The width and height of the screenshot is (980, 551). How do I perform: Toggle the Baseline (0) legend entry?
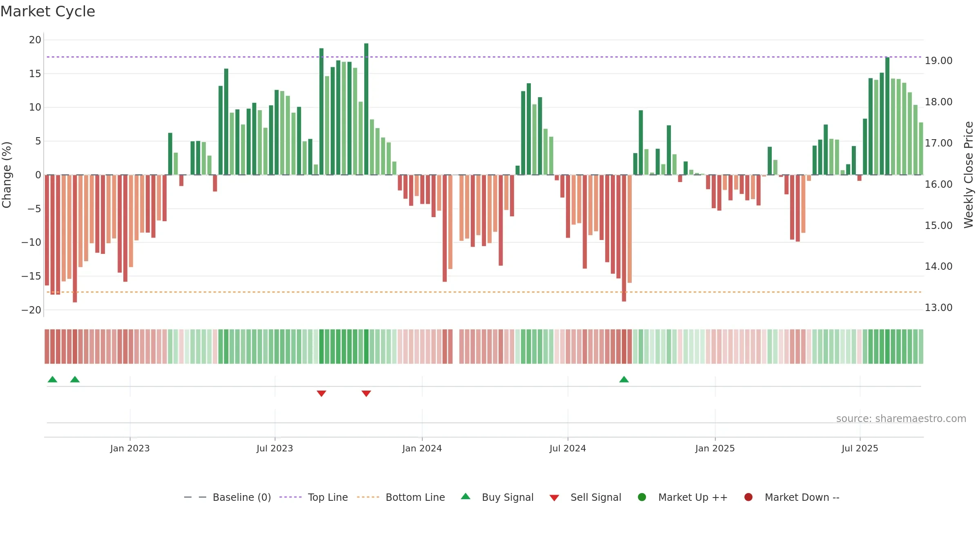pyautogui.click(x=227, y=498)
